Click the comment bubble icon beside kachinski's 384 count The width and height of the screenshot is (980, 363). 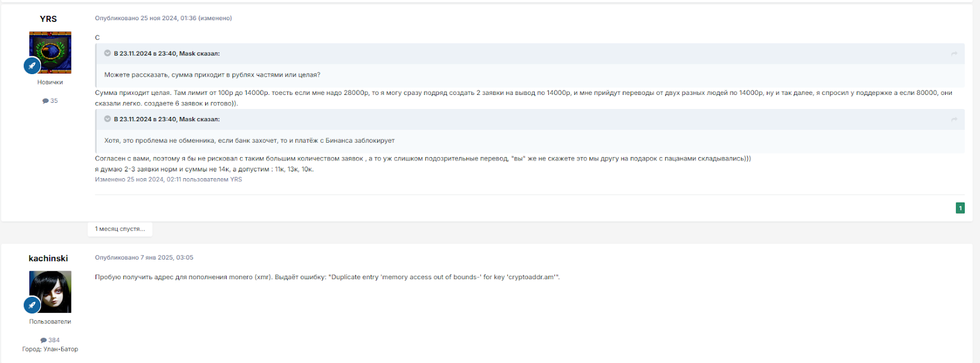coord(43,340)
